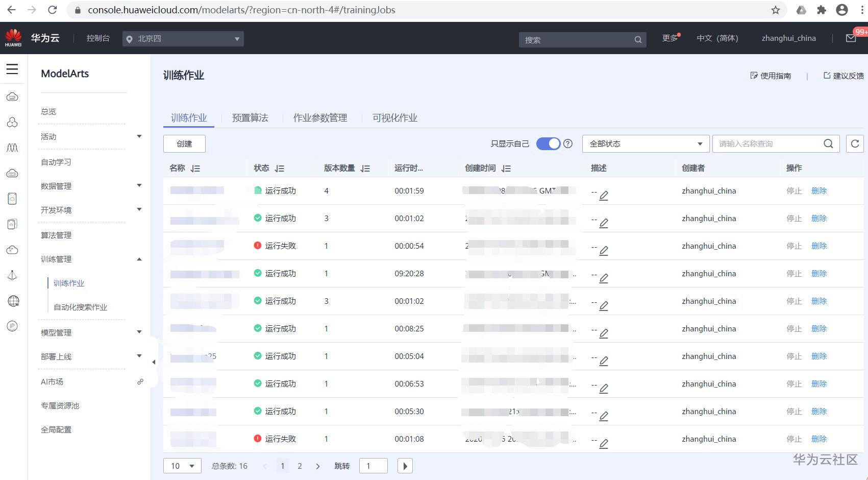Open the 北京四 region dropdown
Image resolution: width=868 pixels, height=480 pixels.
coord(183,39)
